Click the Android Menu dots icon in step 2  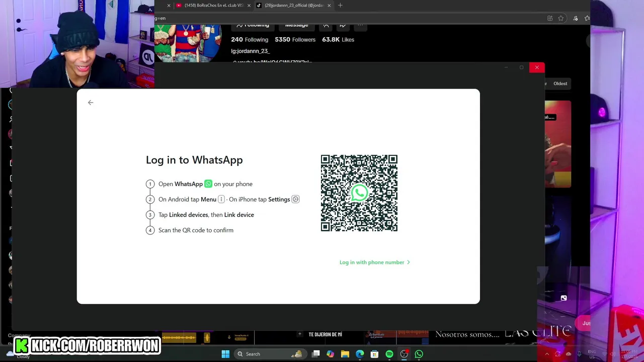tap(221, 200)
